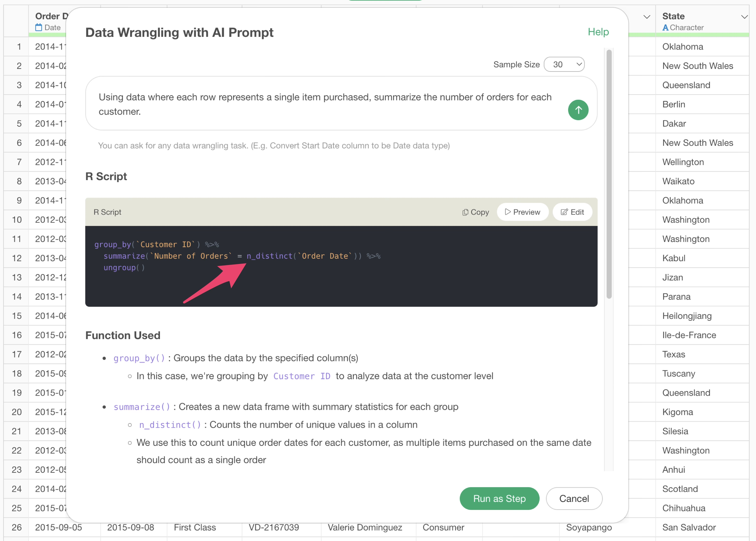Open the Sample Size dropdown
Screen dimensions: 756x541
tap(564, 64)
